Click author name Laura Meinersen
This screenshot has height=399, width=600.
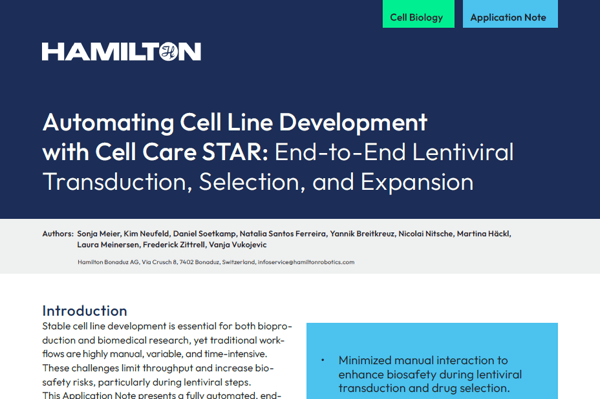pos(108,245)
